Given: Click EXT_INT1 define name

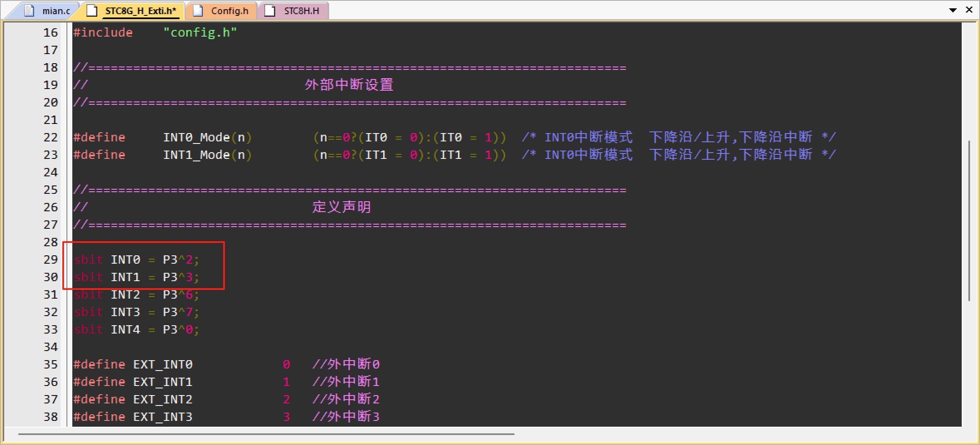Looking at the screenshot, I should coord(163,382).
